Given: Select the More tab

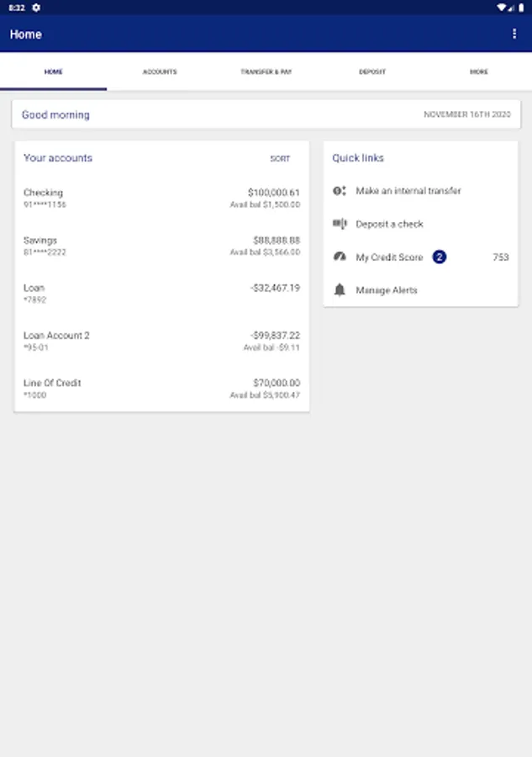Looking at the screenshot, I should [478, 72].
